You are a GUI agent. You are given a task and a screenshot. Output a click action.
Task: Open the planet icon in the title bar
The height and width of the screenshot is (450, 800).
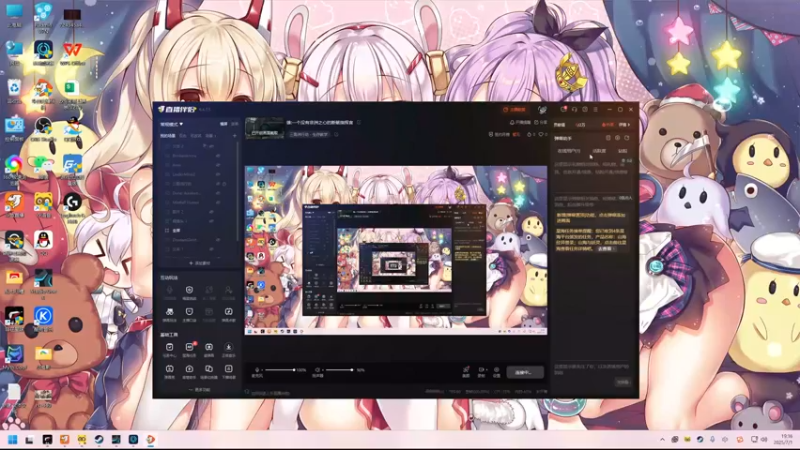[x=542, y=110]
